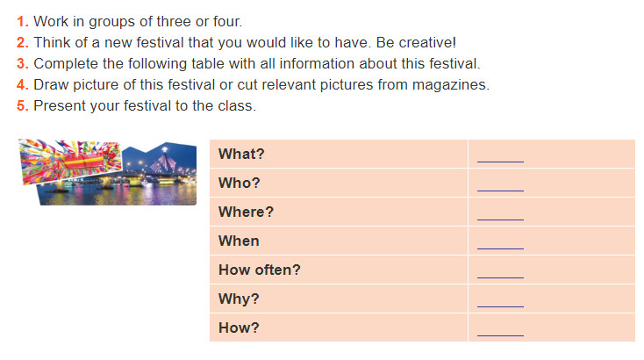644x360 pixels.
Task: Click instruction 5 about presenting to class
Action: coord(136,105)
